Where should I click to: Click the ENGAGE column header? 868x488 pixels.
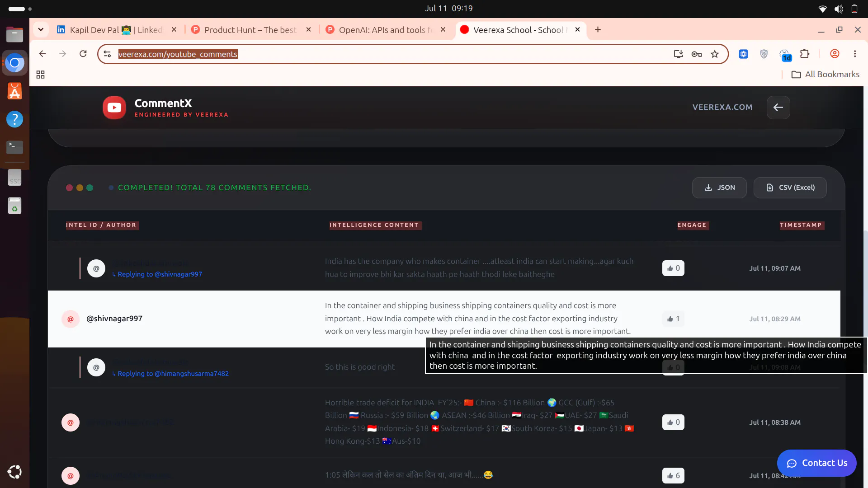[x=692, y=225]
